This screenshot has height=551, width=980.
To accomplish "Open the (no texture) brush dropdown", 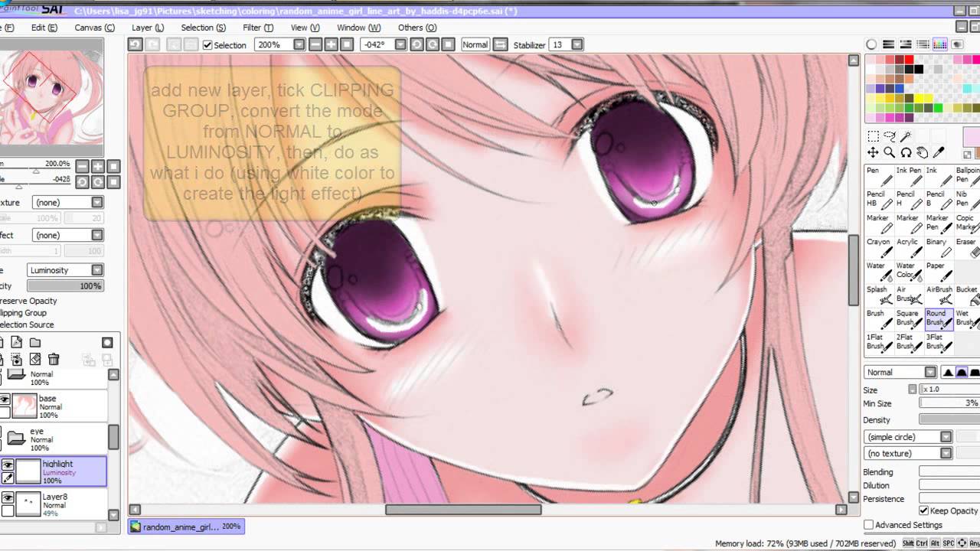I will (946, 454).
